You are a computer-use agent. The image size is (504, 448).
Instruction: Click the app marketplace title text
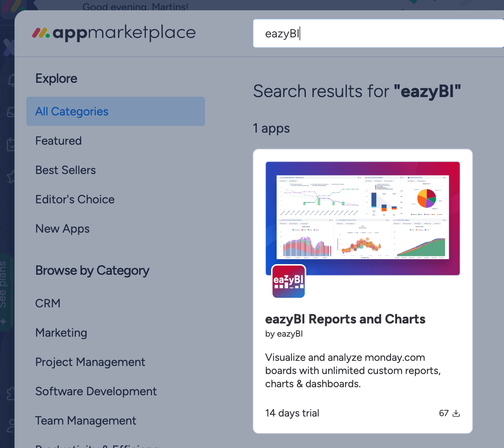point(124,33)
